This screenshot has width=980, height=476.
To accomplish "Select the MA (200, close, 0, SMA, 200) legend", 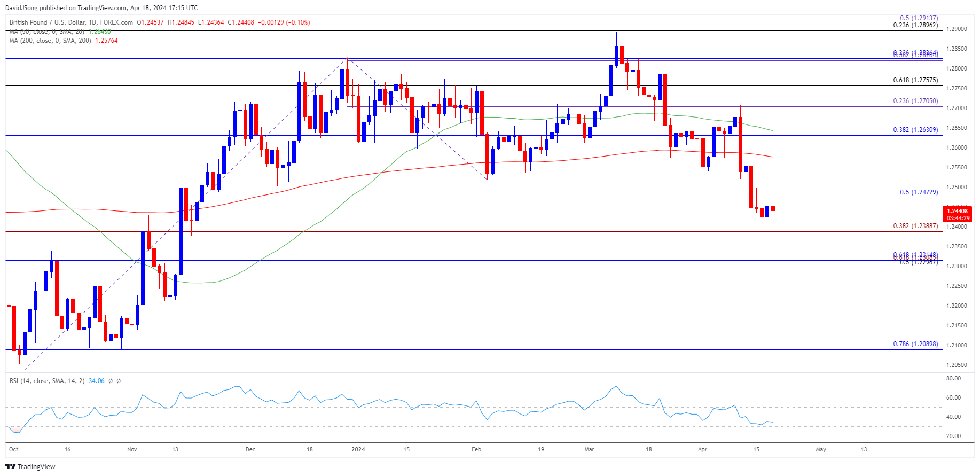I will [50, 41].
